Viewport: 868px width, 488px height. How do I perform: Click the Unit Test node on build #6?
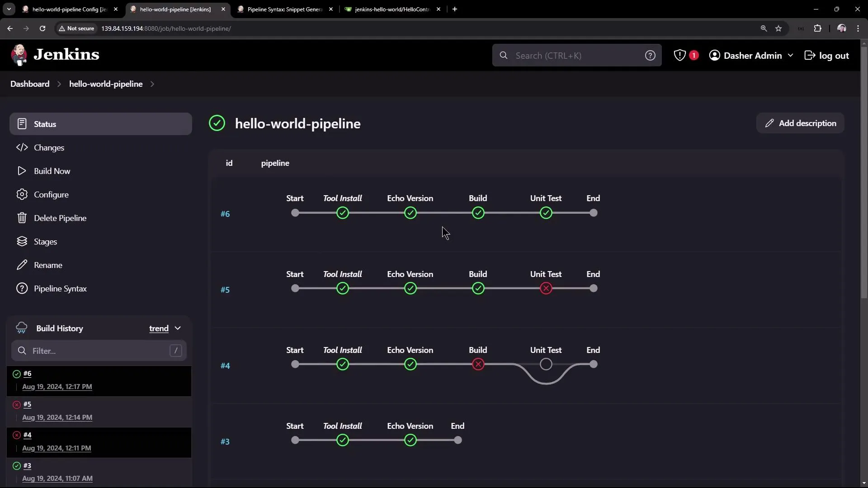pos(546,213)
